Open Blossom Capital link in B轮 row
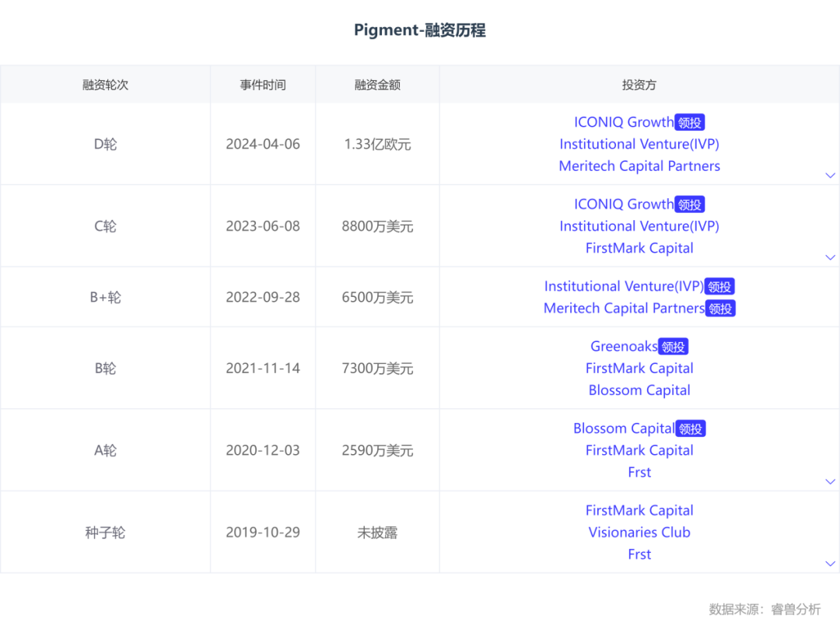 [639, 390]
